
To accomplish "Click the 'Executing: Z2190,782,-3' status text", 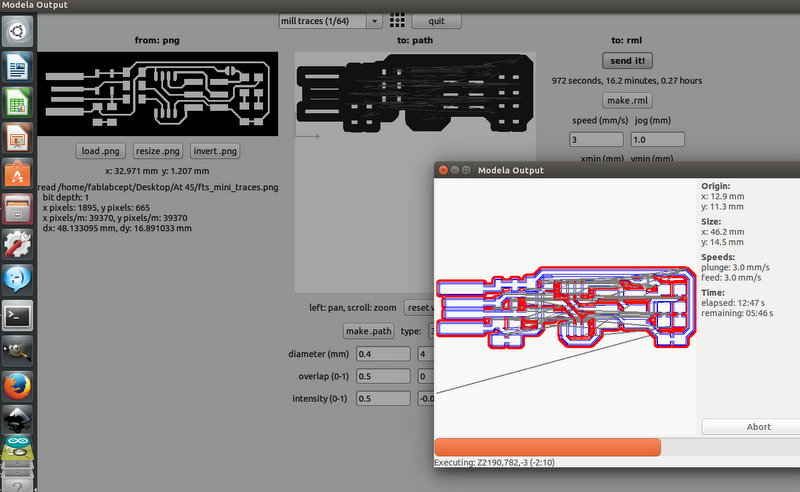I will coord(494,462).
